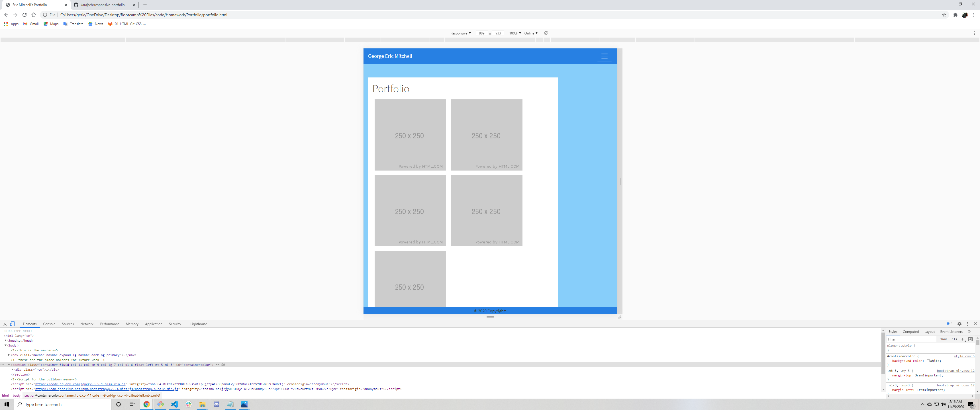This screenshot has width=980, height=410.
Task: Click the rotate screen orientation icon
Action: coord(546,33)
